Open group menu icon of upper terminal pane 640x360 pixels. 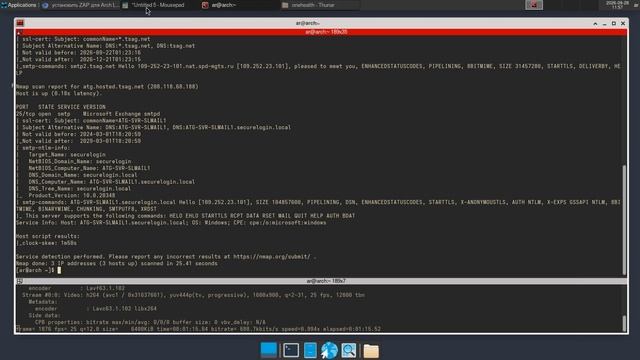pyautogui.click(x=20, y=32)
